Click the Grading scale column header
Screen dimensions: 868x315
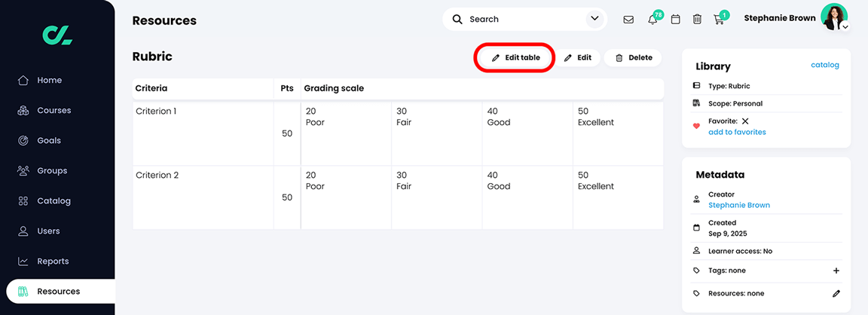tap(482, 89)
